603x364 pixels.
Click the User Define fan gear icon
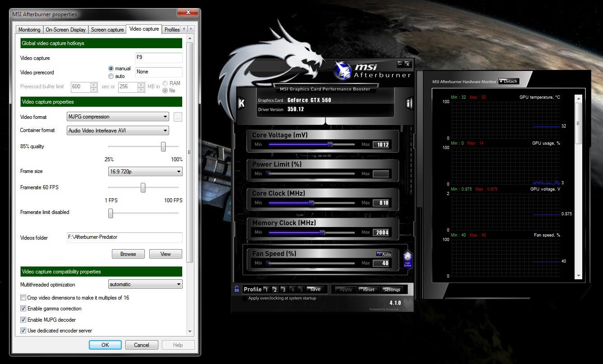[408, 260]
